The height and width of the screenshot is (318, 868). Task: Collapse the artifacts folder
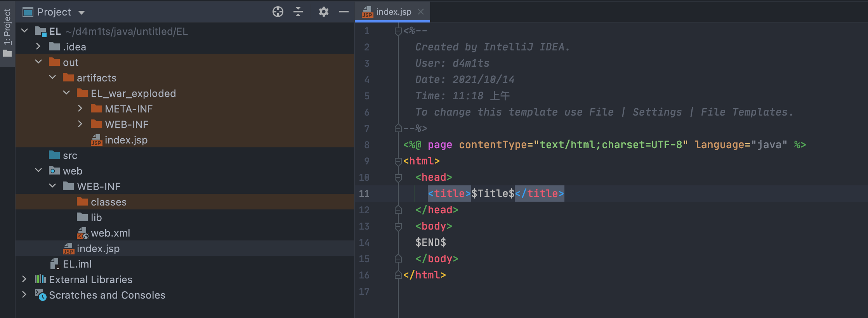pyautogui.click(x=52, y=77)
